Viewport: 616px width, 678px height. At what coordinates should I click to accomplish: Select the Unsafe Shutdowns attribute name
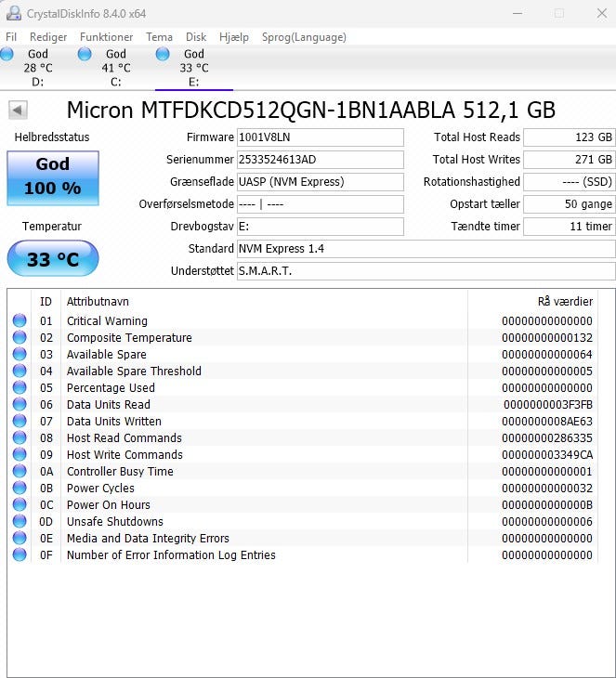pyautogui.click(x=114, y=521)
